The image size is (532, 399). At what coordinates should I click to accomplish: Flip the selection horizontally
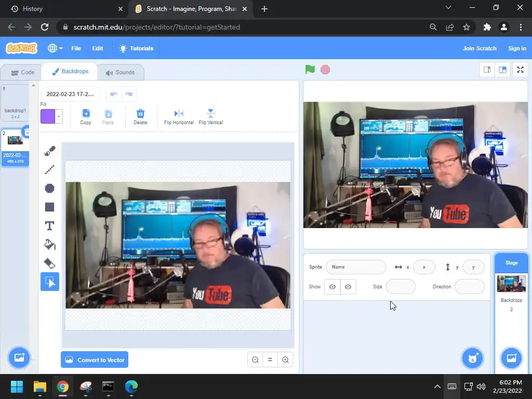click(179, 117)
